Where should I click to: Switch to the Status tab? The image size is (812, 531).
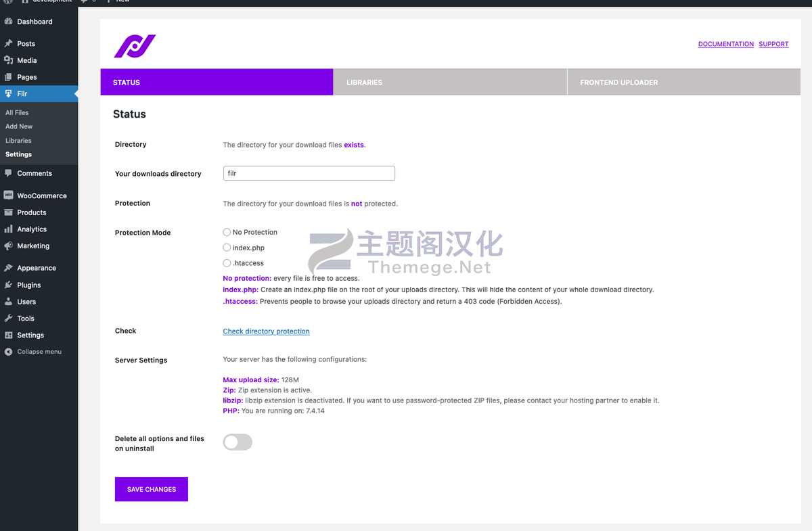click(217, 82)
